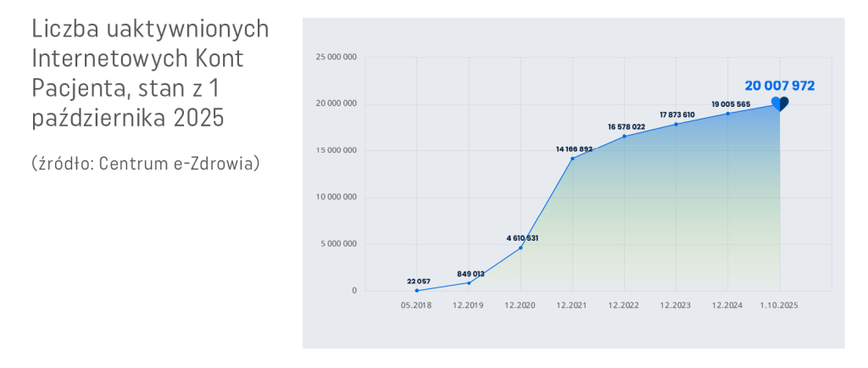Click the 10 000 000 y-axis label
868x368 pixels.
(337, 198)
